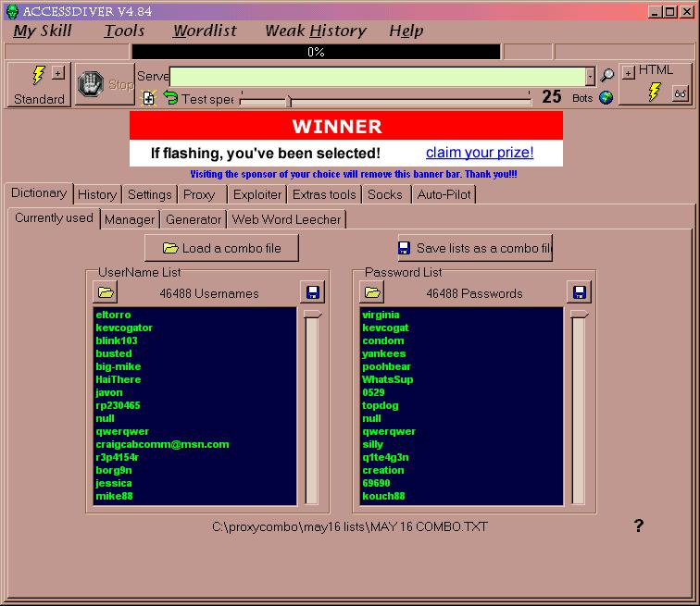The image size is (700, 606).
Task: Click the Standard lightning bolt icon
Action: pyautogui.click(x=39, y=75)
